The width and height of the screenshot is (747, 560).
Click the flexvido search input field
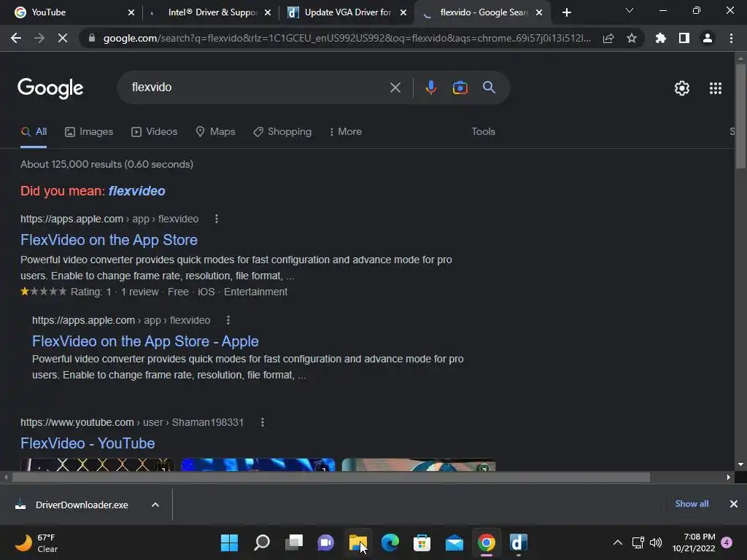point(258,87)
